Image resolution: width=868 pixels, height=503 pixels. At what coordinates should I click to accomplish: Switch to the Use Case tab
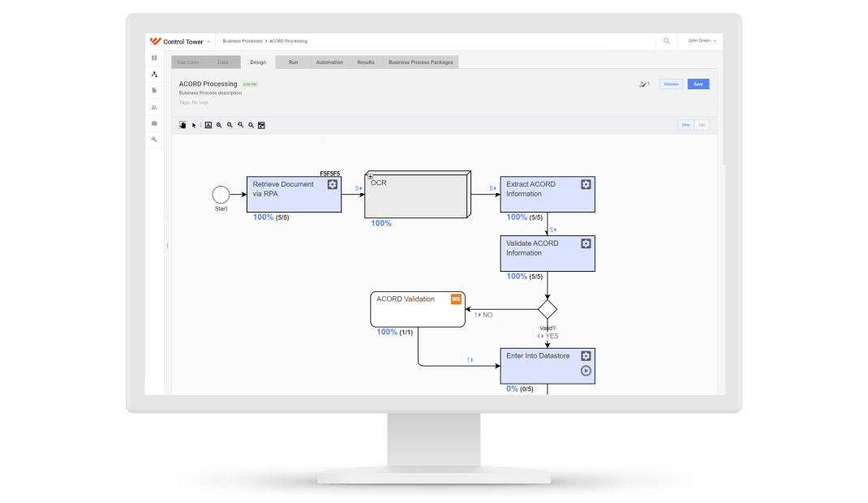(188, 62)
